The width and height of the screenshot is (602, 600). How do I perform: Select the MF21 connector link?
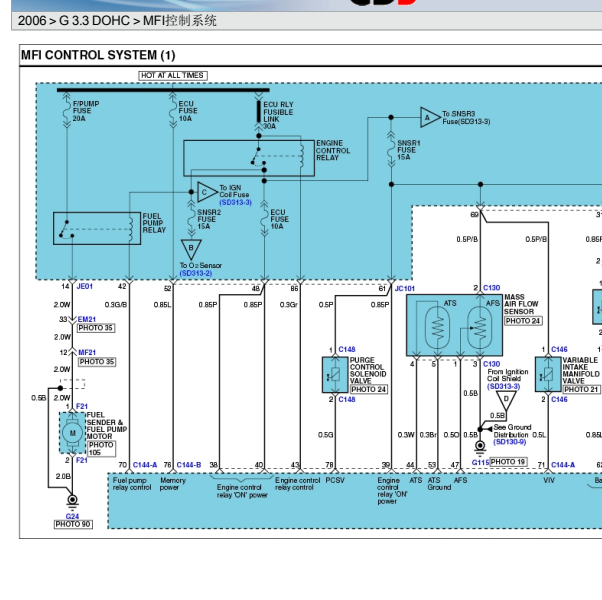pyautogui.click(x=87, y=352)
